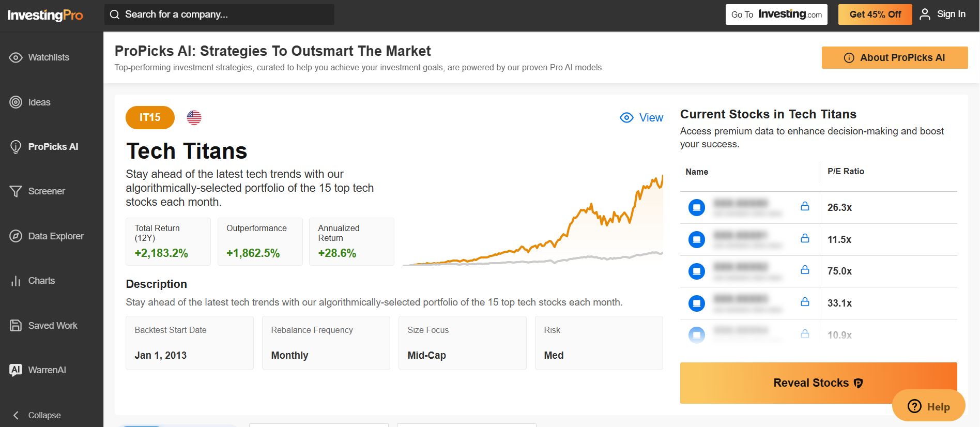The height and width of the screenshot is (427, 980).
Task: Click the Charts bar icon
Action: pyautogui.click(x=16, y=281)
